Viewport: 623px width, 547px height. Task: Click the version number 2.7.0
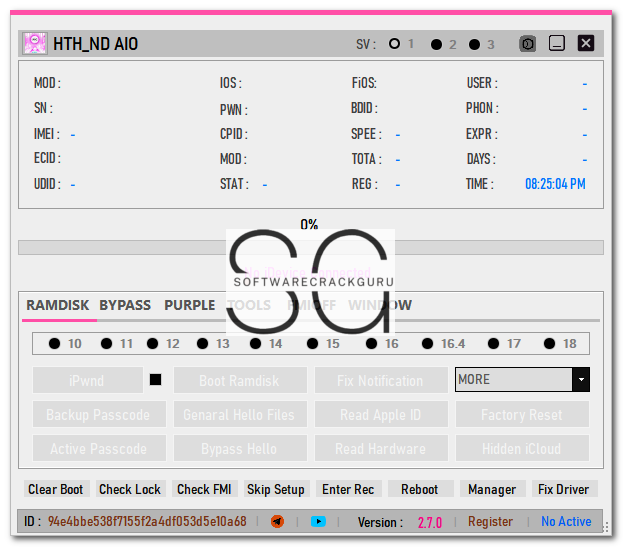click(x=430, y=522)
